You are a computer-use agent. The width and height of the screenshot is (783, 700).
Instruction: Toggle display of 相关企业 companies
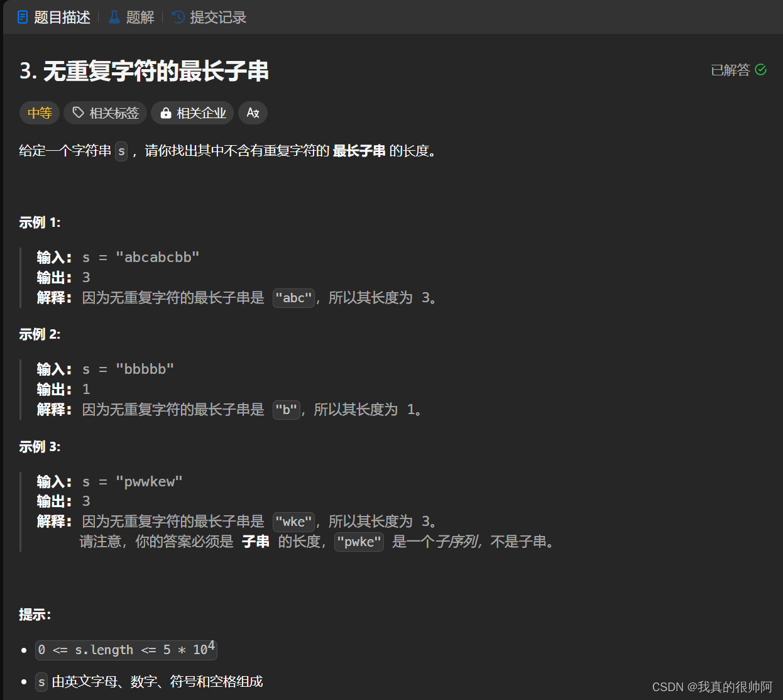(192, 112)
